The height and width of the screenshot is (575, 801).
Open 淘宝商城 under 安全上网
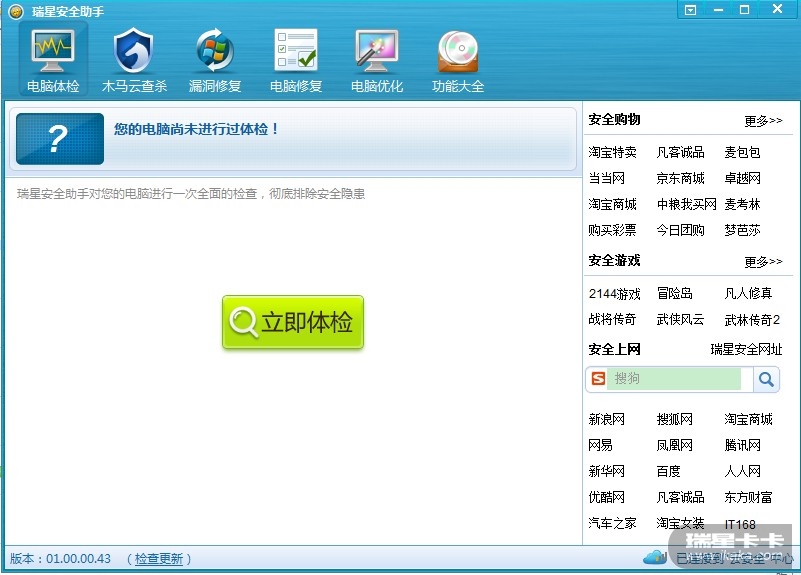(748, 419)
